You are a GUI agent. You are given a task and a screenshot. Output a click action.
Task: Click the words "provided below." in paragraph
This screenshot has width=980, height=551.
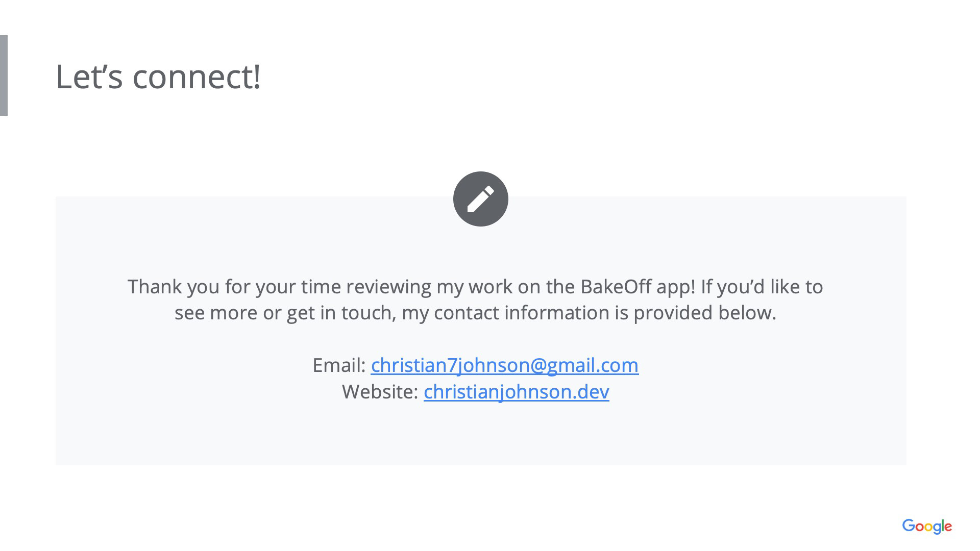pos(705,313)
